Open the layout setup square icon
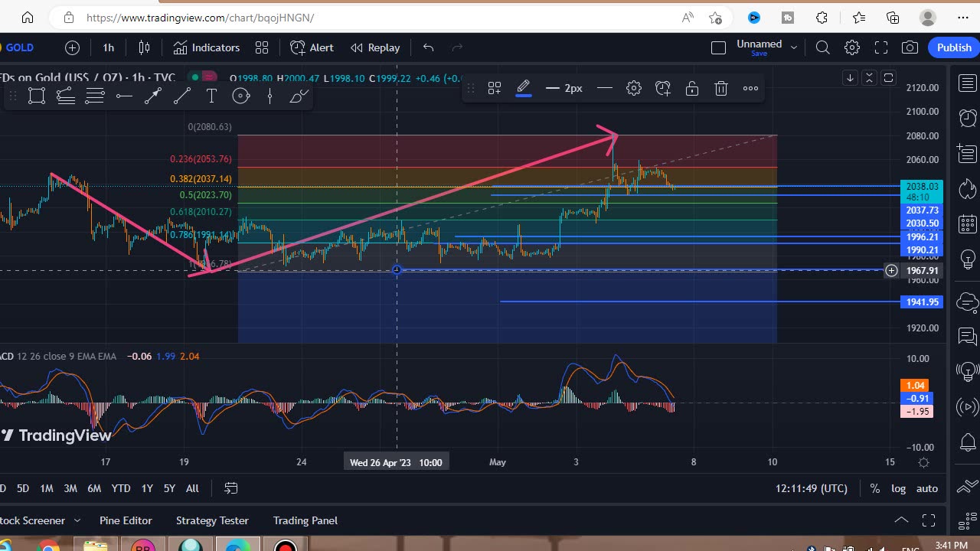 [x=718, y=47]
